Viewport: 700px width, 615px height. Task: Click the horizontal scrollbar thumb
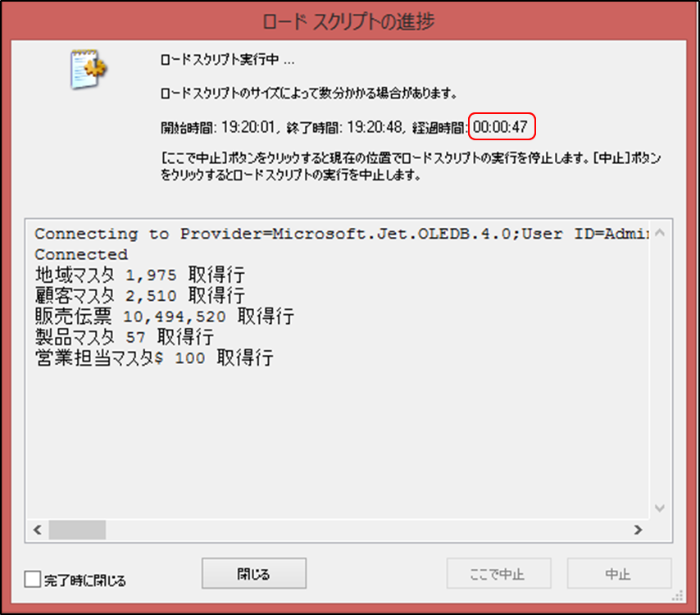pyautogui.click(x=77, y=531)
